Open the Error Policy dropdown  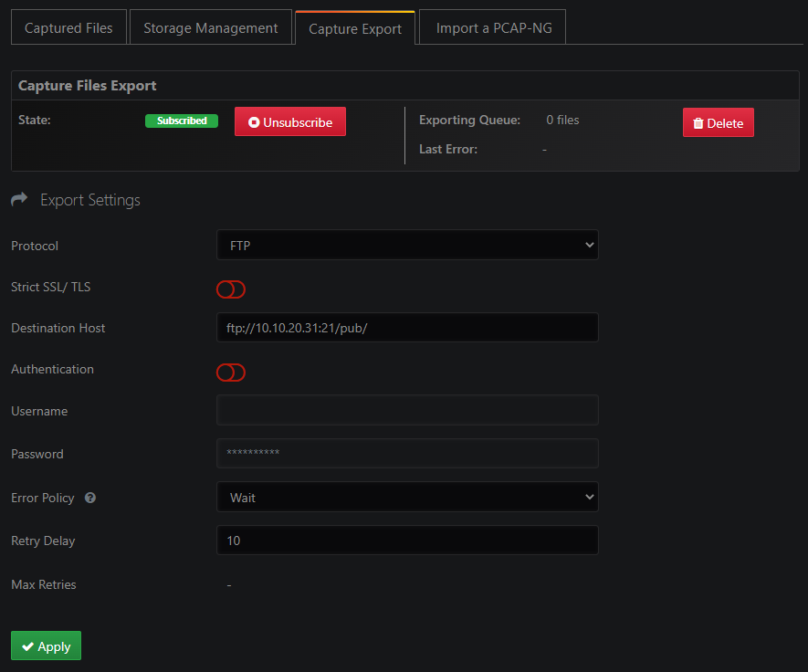406,497
